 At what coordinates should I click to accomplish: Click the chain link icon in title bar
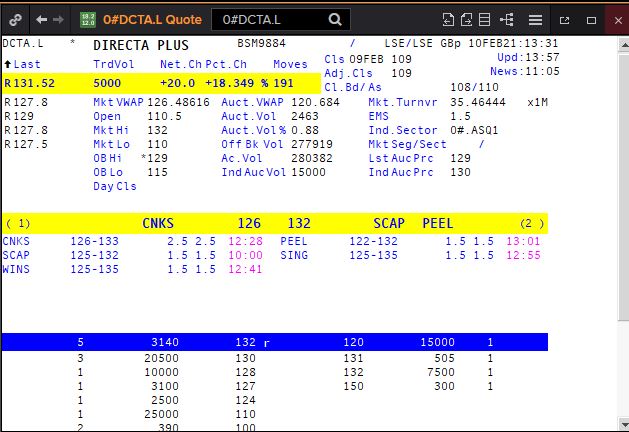click(x=15, y=19)
